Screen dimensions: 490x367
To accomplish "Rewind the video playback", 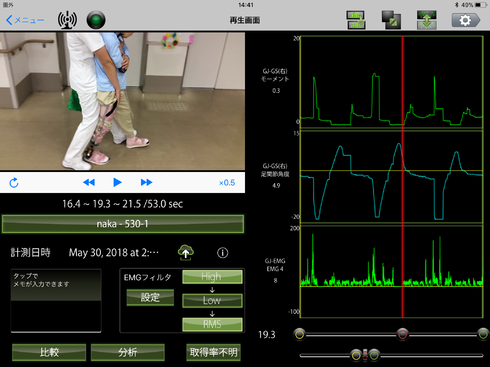I will tap(89, 182).
